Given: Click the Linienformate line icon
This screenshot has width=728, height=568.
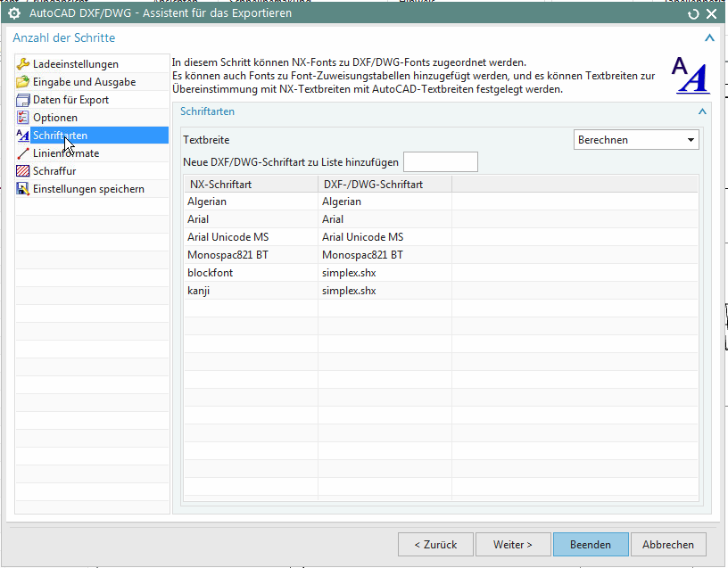Looking at the screenshot, I should coord(23,153).
